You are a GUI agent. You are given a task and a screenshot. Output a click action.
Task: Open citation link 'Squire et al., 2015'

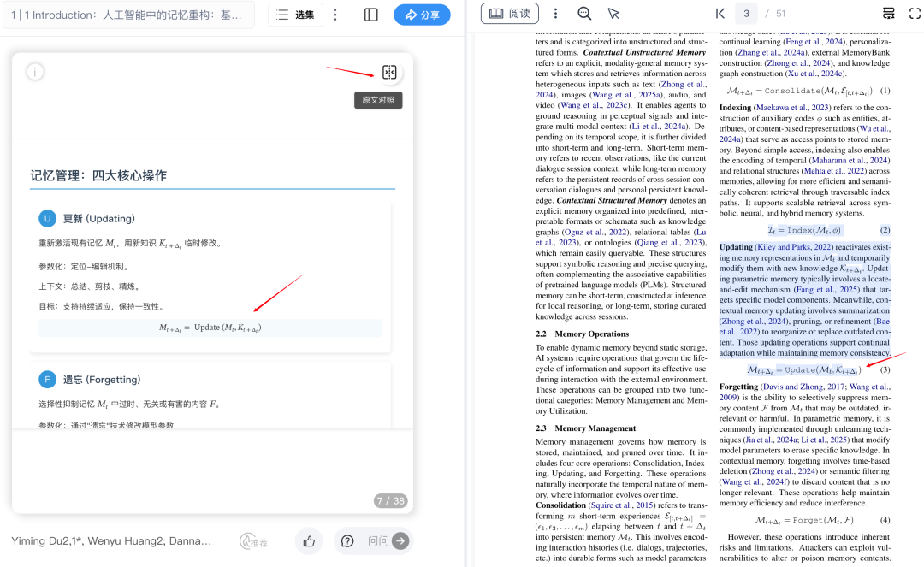tap(622, 505)
